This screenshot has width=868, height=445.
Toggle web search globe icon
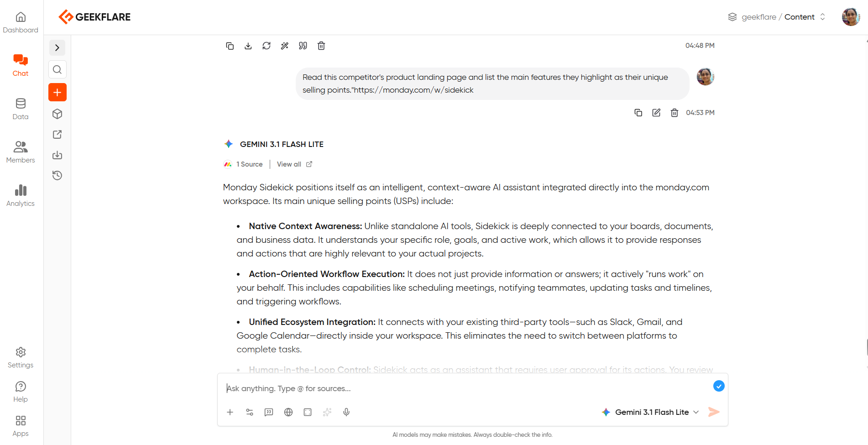pos(288,412)
